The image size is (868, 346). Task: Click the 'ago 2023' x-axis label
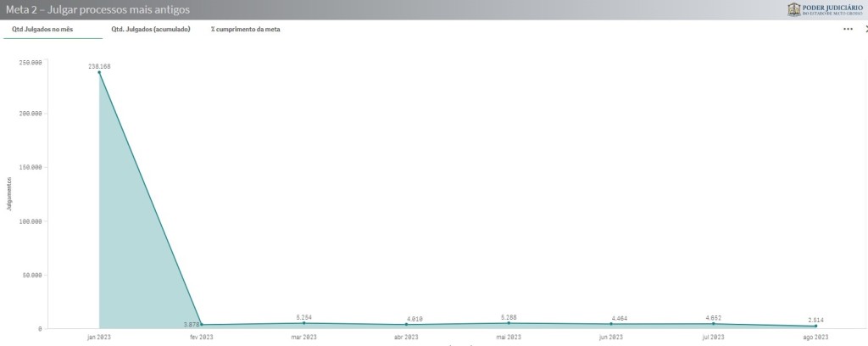coord(815,337)
